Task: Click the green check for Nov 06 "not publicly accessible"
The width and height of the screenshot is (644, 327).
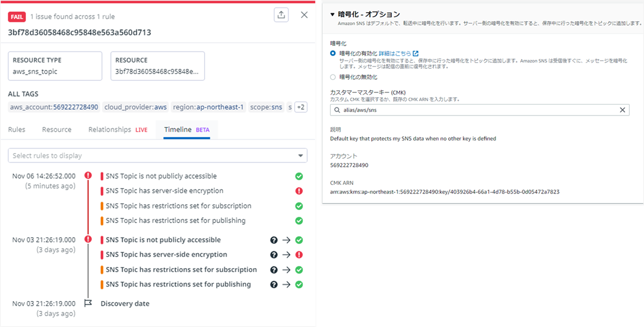Action: (x=299, y=176)
